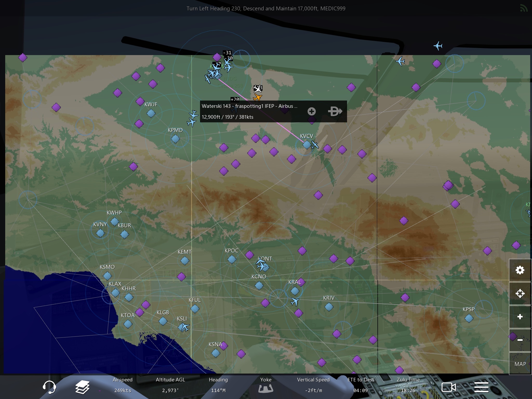The height and width of the screenshot is (399, 532).
Task: Open the map layers stack icon
Action: coord(82,387)
